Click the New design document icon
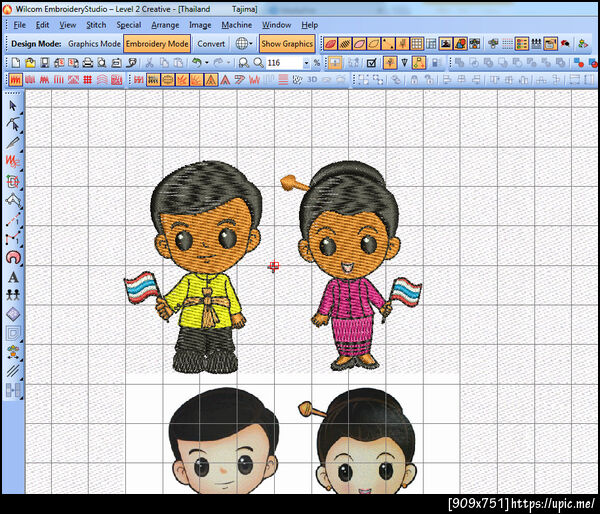600x514 pixels. [16, 63]
